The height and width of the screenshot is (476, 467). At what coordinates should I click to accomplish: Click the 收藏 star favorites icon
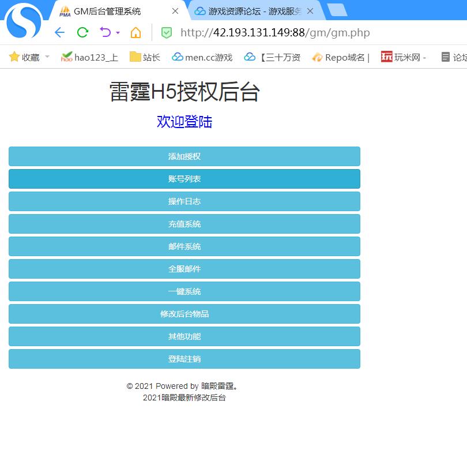[x=14, y=57]
